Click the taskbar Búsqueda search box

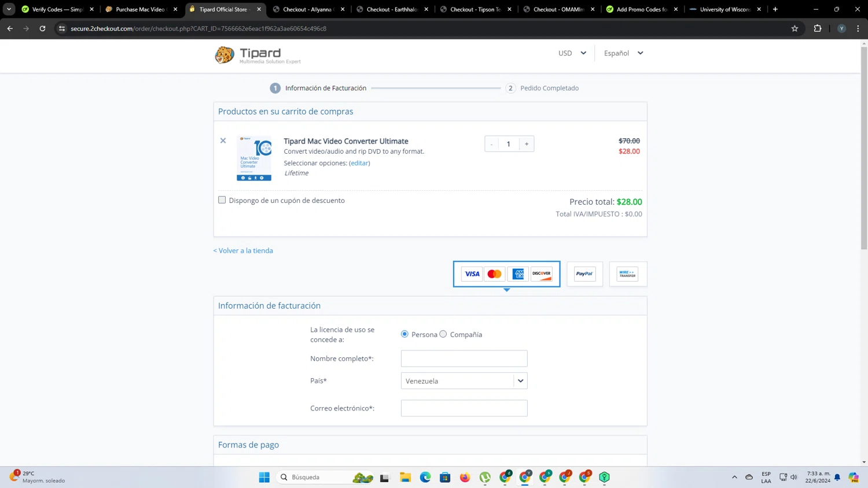(x=325, y=477)
